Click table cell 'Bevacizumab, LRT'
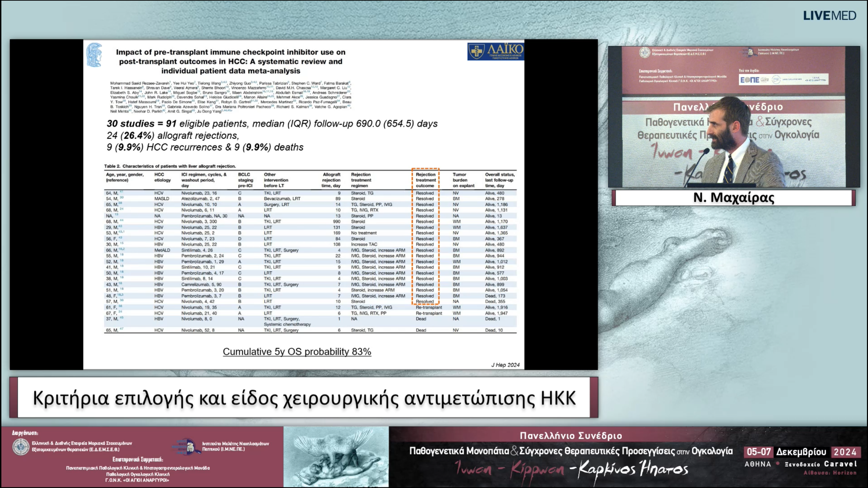868x488 pixels. pos(282,199)
